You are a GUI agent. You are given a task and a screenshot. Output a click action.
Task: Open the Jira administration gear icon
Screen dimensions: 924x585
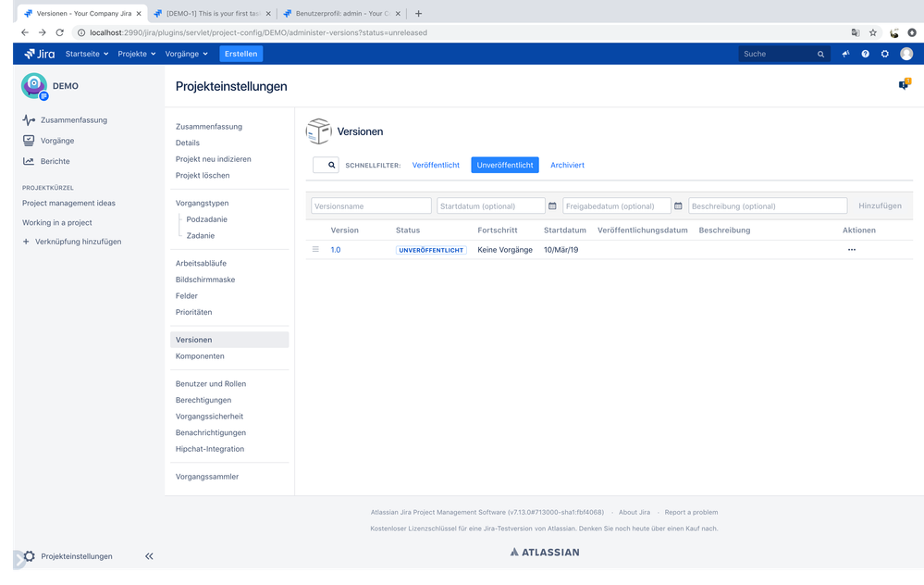click(x=884, y=54)
